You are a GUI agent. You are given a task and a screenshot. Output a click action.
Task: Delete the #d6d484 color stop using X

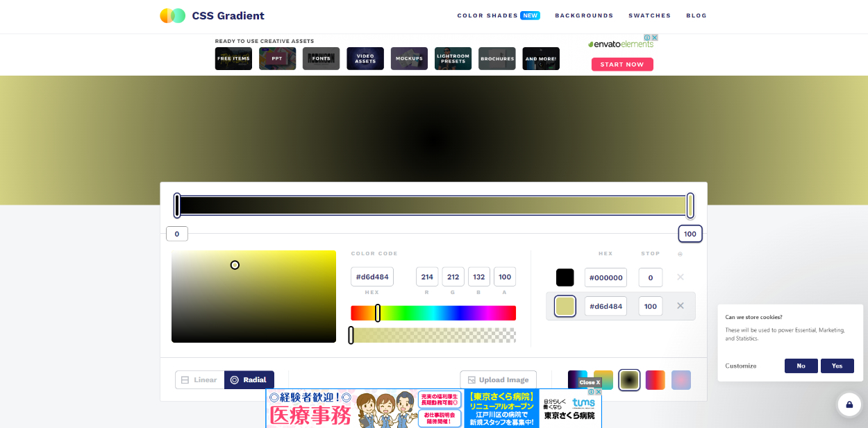(x=681, y=306)
